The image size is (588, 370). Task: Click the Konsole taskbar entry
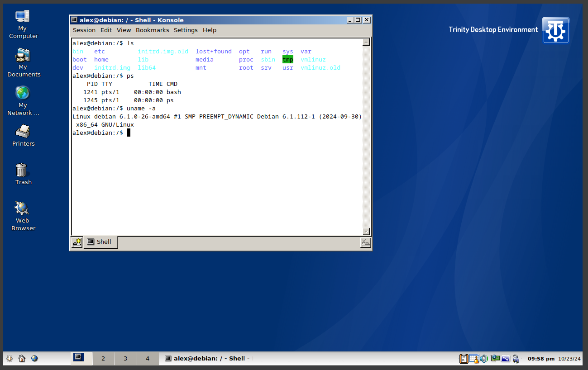click(x=206, y=359)
